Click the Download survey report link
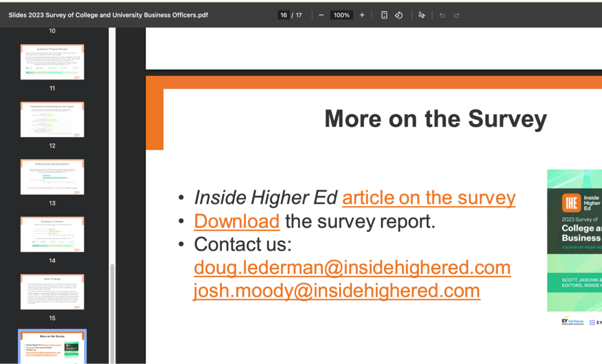 click(236, 221)
